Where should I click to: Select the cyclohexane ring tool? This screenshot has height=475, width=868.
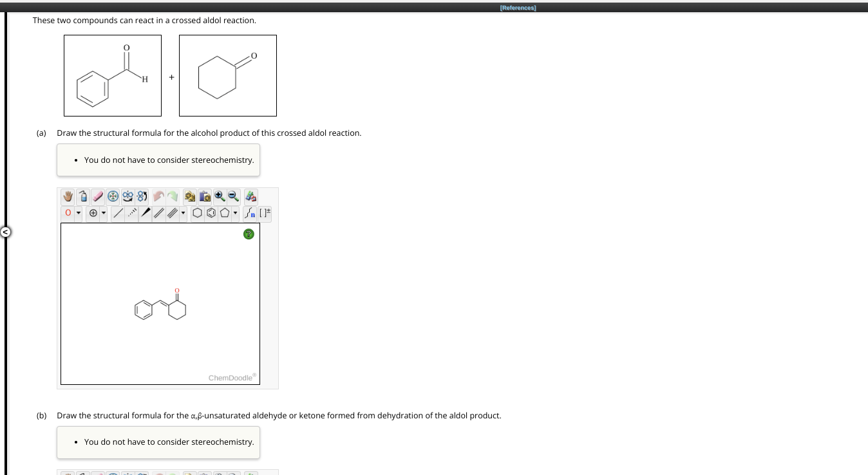[x=197, y=212]
